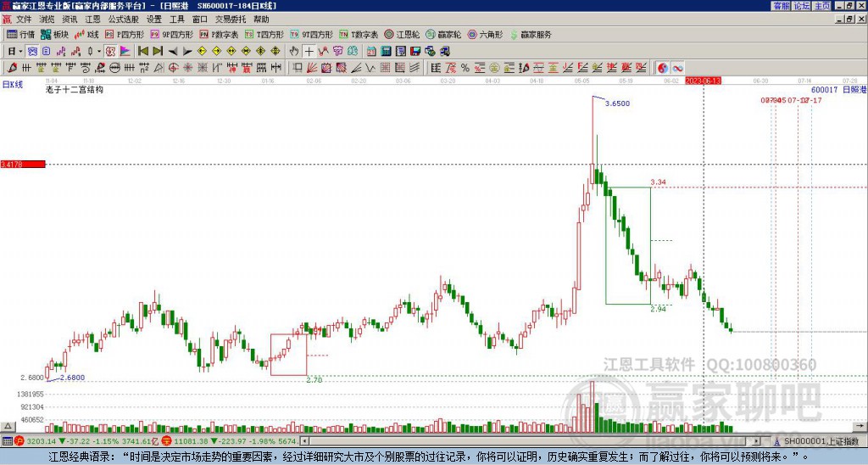This screenshot has width=868, height=465.
Task: Click the horizontal scrollbar left arrow
Action: pyautogui.click(x=304, y=441)
